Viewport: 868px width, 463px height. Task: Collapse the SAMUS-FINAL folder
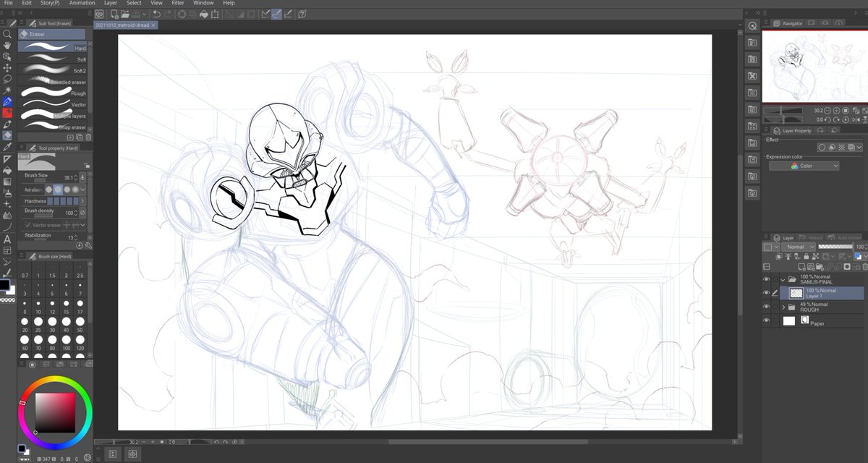[783, 279]
